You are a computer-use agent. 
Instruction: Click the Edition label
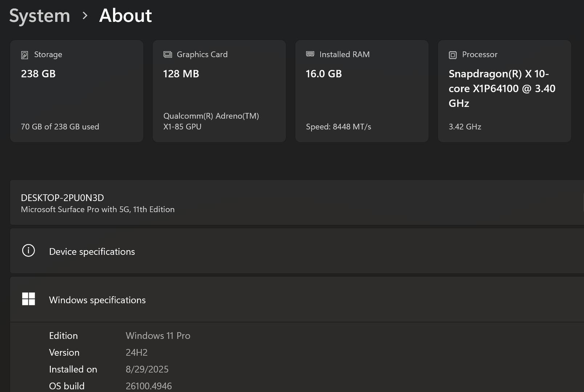pos(63,336)
